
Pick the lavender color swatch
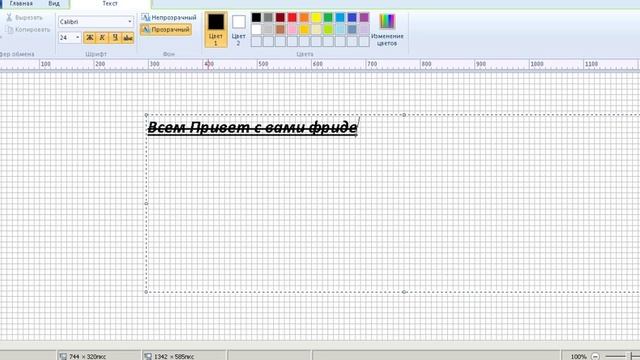(x=364, y=29)
